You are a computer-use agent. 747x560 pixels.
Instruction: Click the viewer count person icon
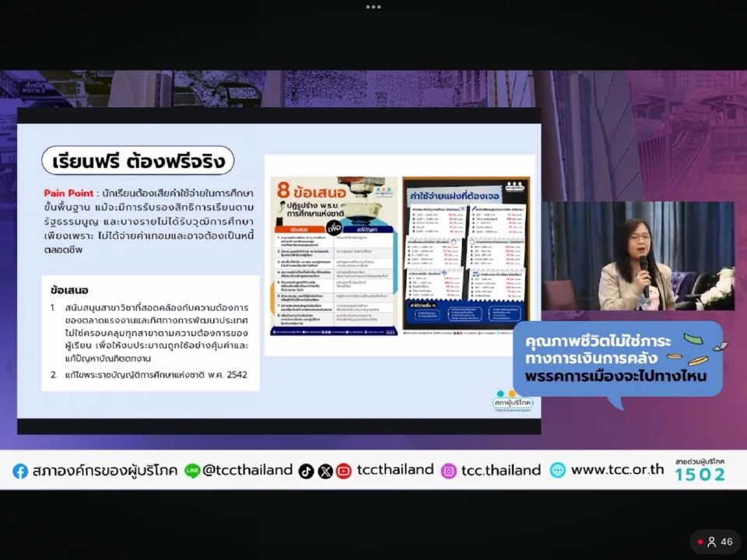(711, 542)
